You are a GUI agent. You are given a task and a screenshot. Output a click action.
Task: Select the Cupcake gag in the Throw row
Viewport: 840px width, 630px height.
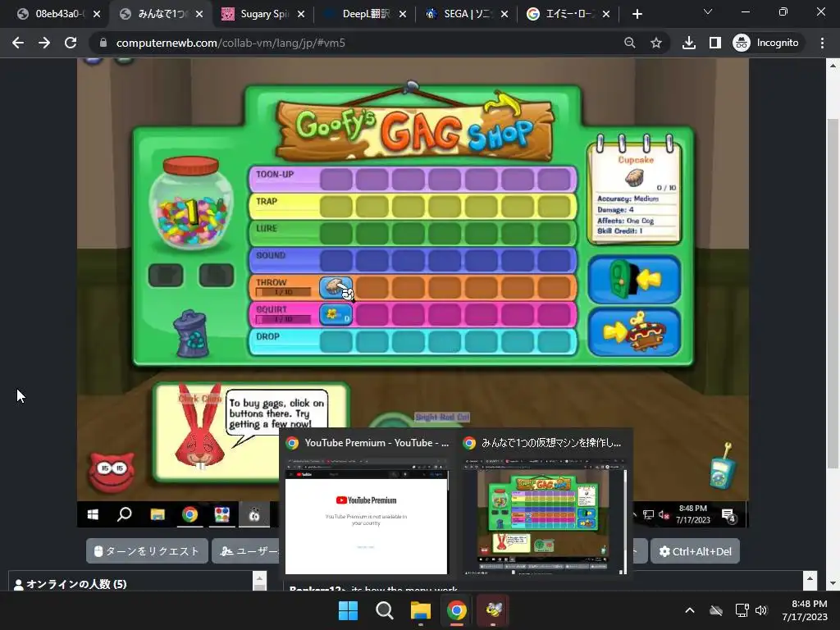point(336,288)
